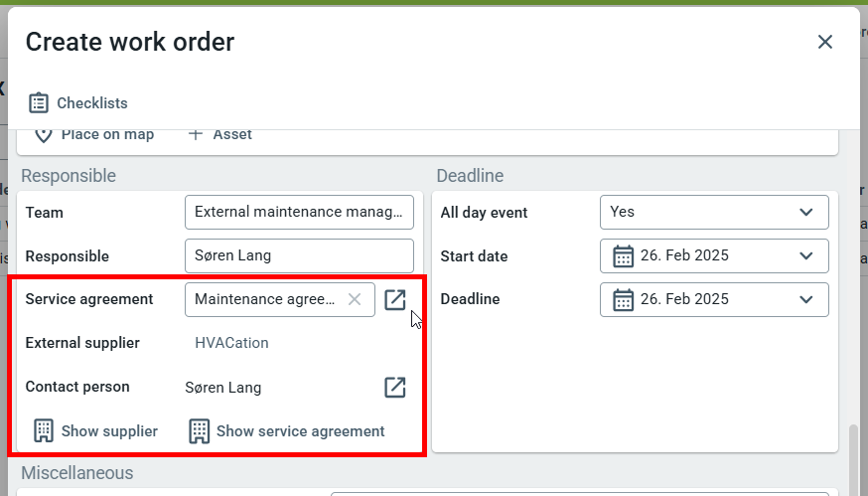
Task: Expand the All day event dropdown
Action: click(x=714, y=213)
